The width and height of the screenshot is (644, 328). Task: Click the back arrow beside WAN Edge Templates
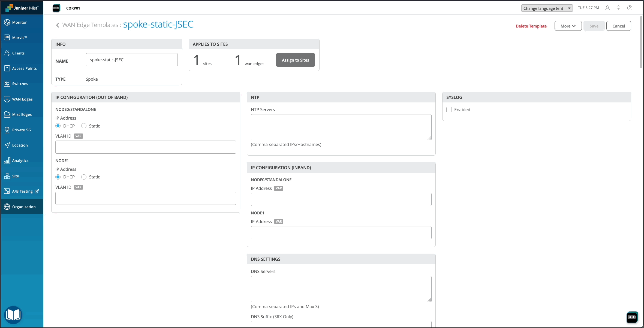[x=58, y=25]
